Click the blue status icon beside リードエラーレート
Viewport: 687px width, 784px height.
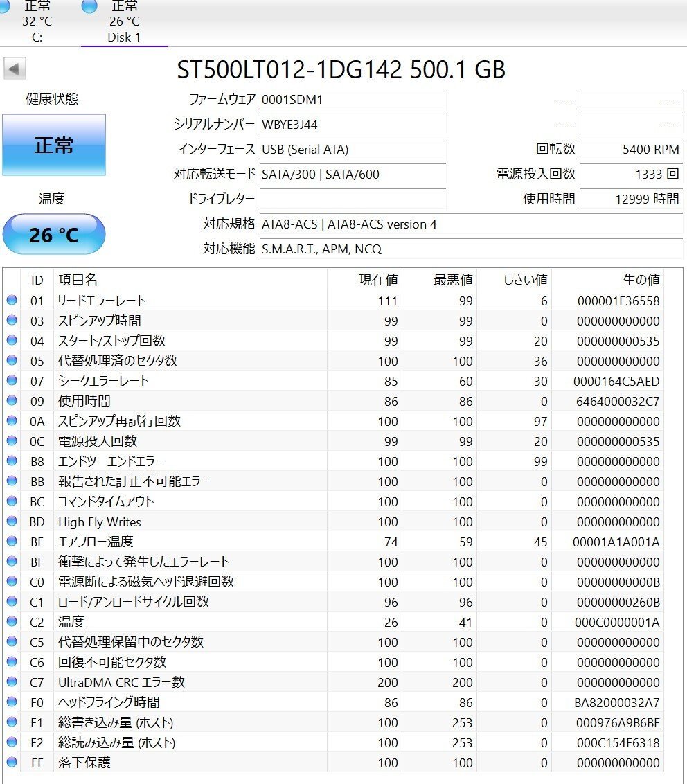[11, 301]
